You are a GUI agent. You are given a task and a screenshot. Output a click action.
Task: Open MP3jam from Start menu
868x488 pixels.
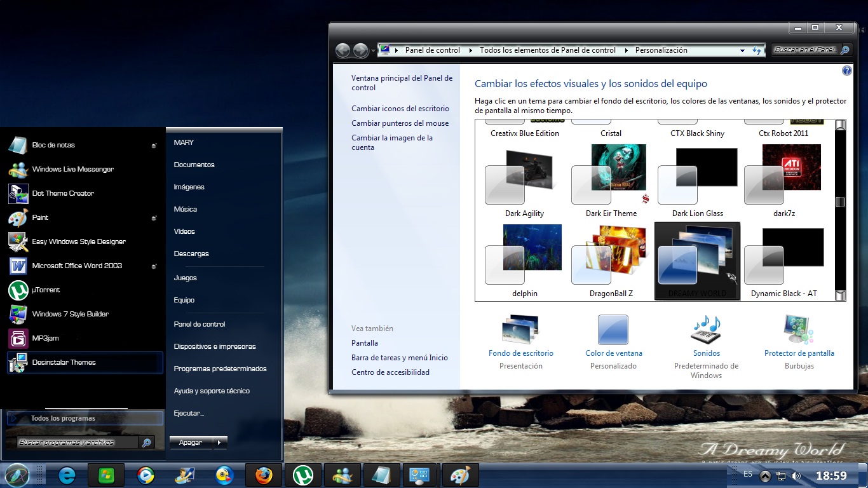pyautogui.click(x=85, y=338)
